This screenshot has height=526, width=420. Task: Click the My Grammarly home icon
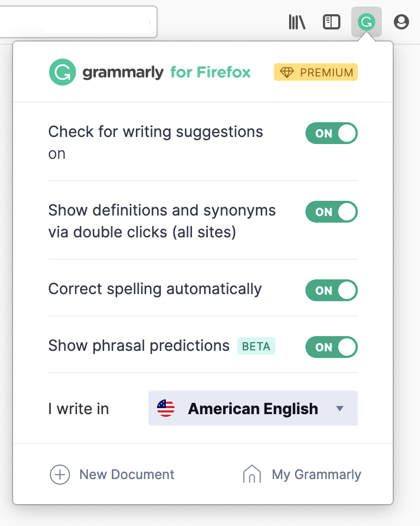[x=252, y=475]
